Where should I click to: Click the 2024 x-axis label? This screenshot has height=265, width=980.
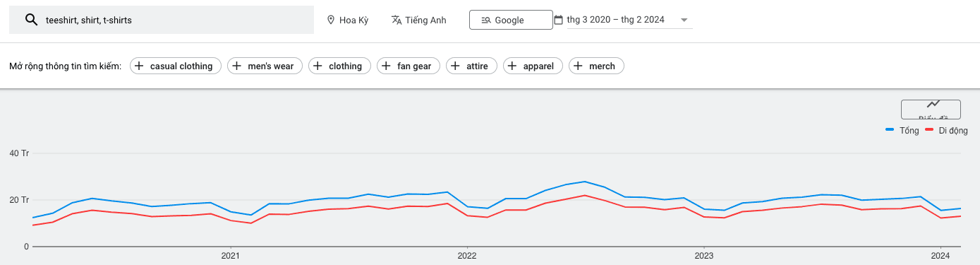[940, 255]
